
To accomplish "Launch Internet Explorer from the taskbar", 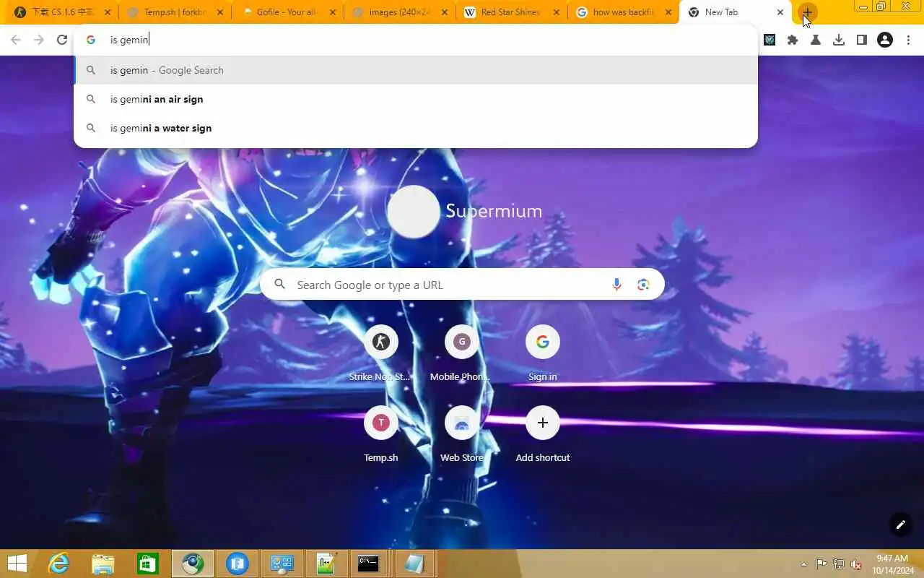I will [58, 564].
